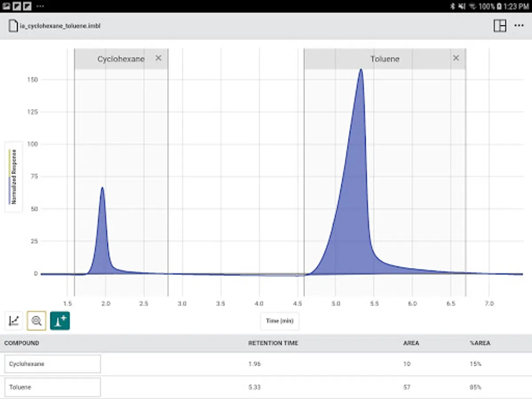Viewport: 532px width, 399px height.
Task: Remove the Cyclohexane peak region
Action: 158,58
